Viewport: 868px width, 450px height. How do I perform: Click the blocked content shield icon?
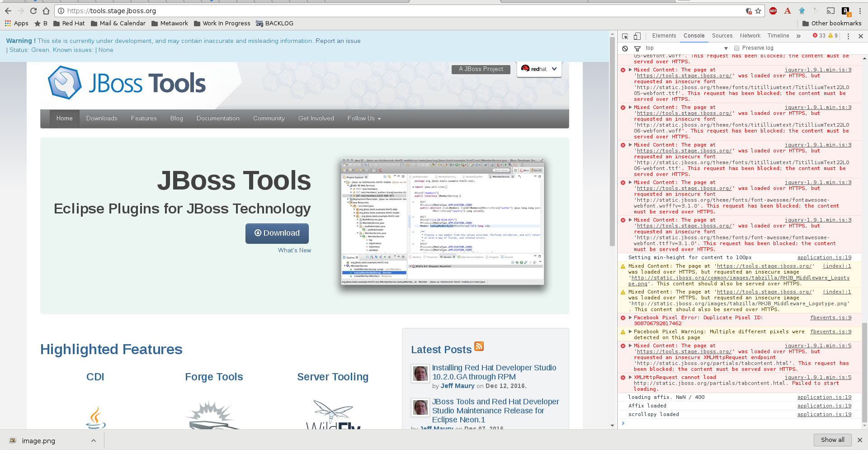pos(749,11)
